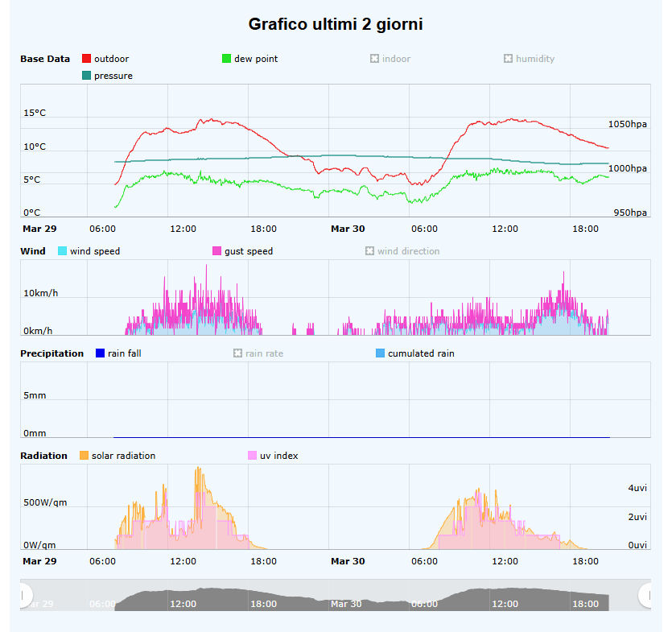Click the gust speed peak on Mar 30

(563, 273)
